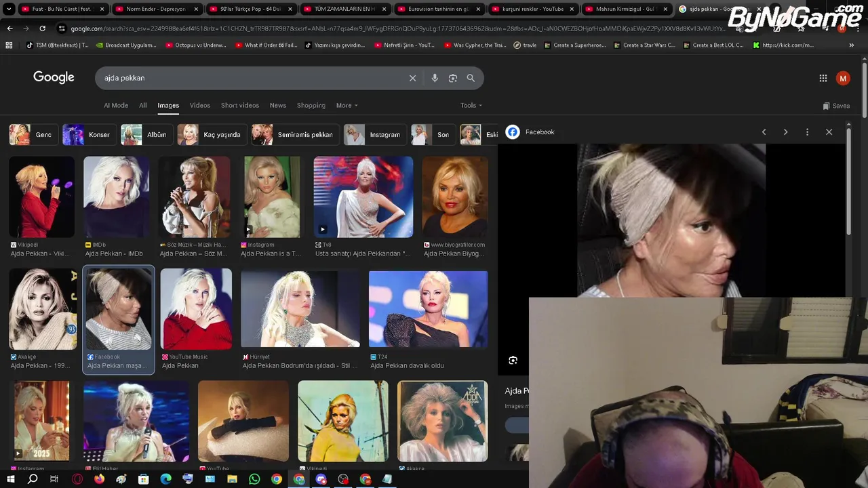Open File Explorer from the taskbar
The height and width of the screenshot is (488, 868).
pos(232,479)
